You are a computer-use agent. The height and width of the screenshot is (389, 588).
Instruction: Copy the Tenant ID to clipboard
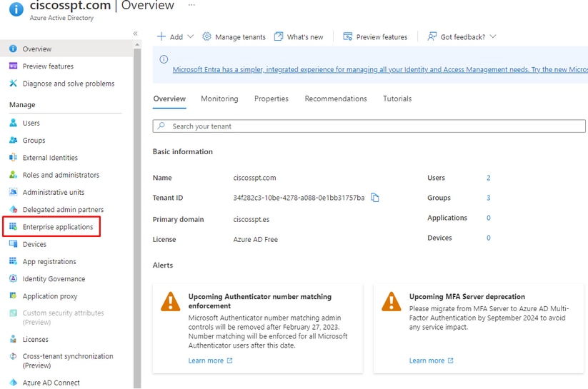374,198
